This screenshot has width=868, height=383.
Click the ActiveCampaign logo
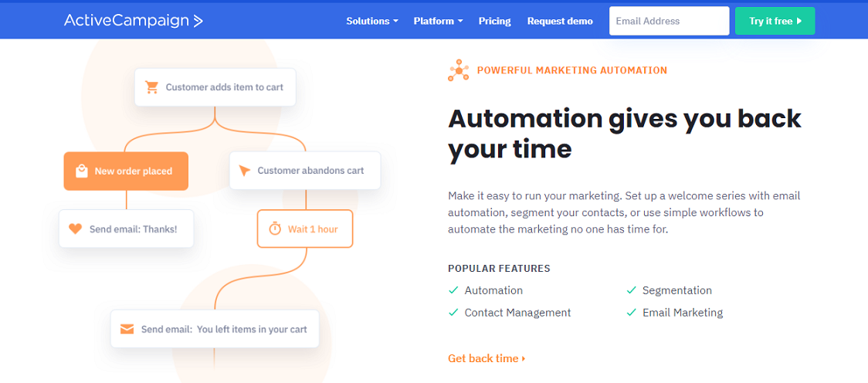tap(134, 21)
